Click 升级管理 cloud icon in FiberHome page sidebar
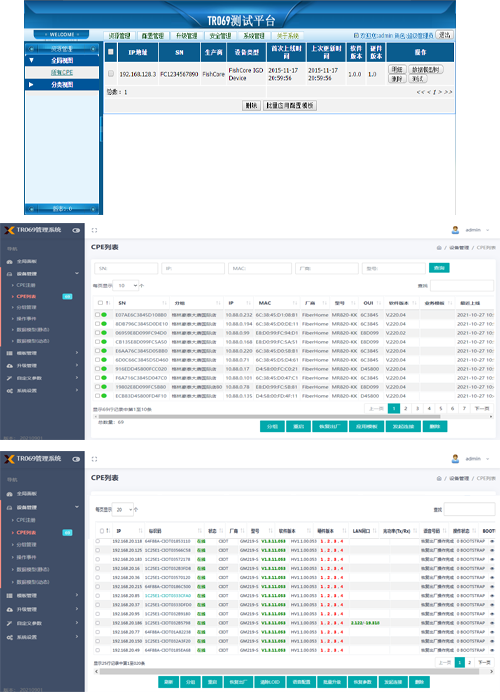 [x=9, y=366]
